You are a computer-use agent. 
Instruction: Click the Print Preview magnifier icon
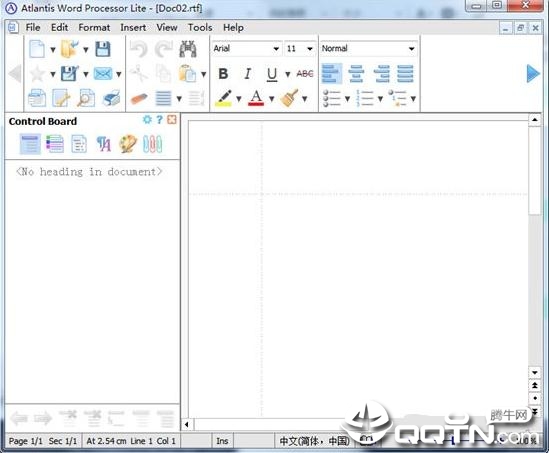[x=86, y=98]
